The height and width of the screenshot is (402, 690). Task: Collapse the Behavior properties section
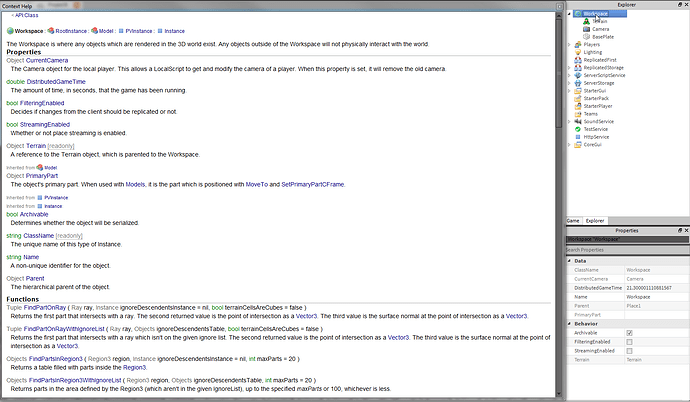click(569, 324)
